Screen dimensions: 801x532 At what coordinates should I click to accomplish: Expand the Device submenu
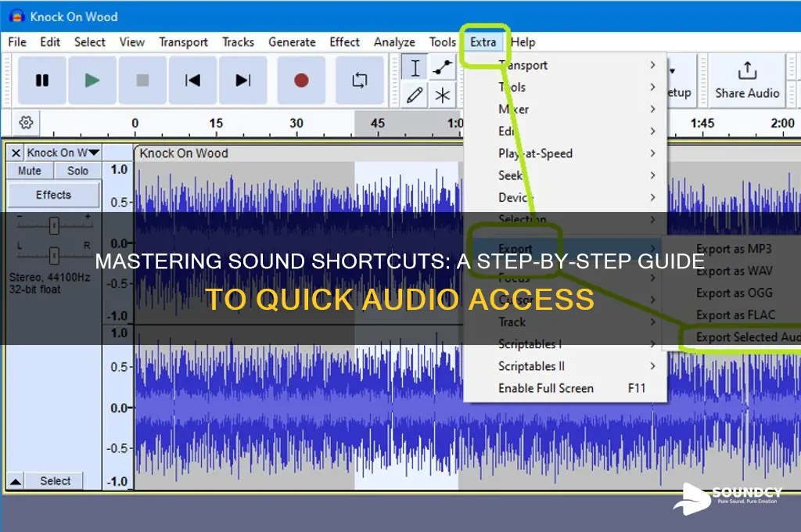point(565,197)
